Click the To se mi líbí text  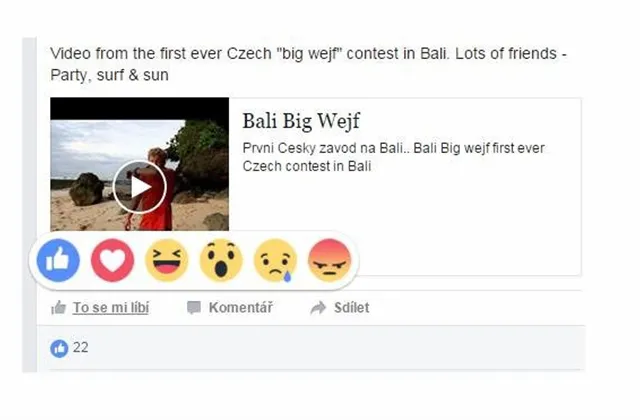[x=111, y=307]
